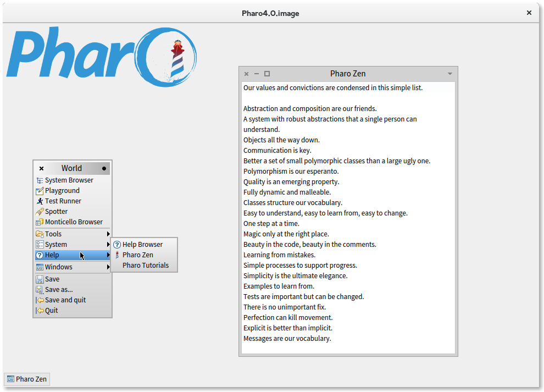The width and height of the screenshot is (544, 392).
Task: Click the Save disk icon
Action: tap(40, 279)
